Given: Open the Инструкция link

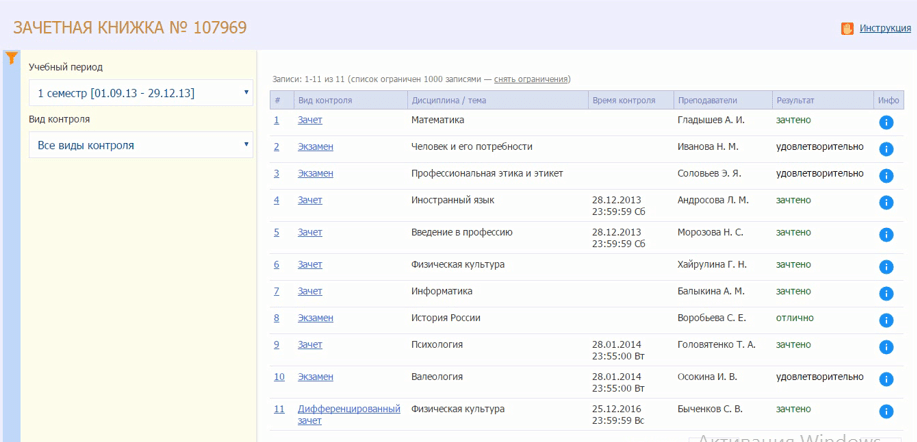Looking at the screenshot, I should [x=884, y=29].
